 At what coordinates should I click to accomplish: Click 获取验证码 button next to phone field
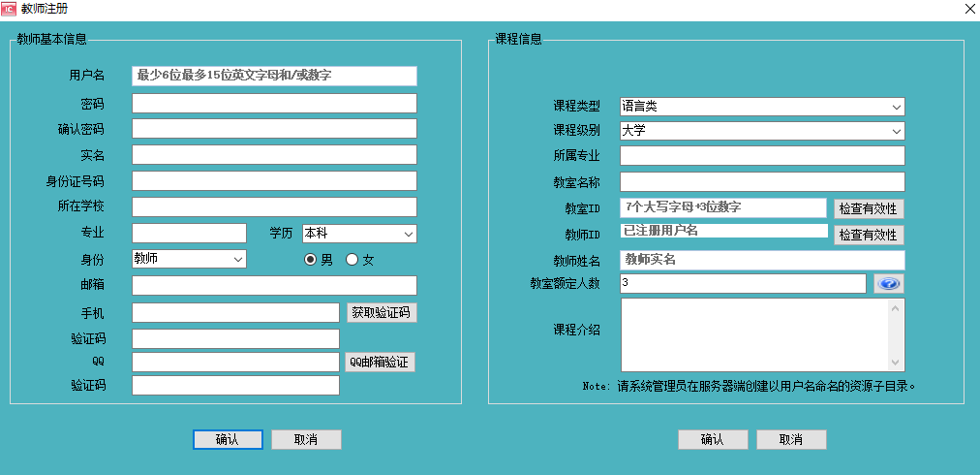point(382,312)
